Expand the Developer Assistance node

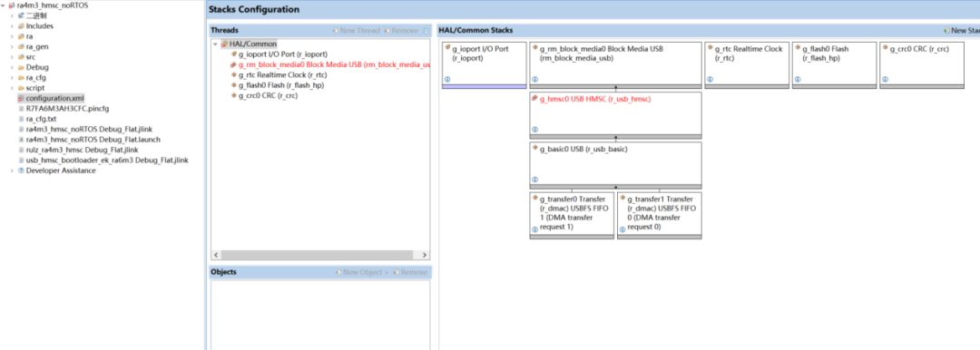pyautogui.click(x=12, y=170)
